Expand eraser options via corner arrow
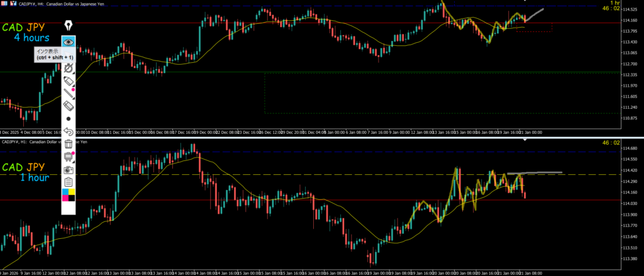The image size is (644, 276). (74, 112)
